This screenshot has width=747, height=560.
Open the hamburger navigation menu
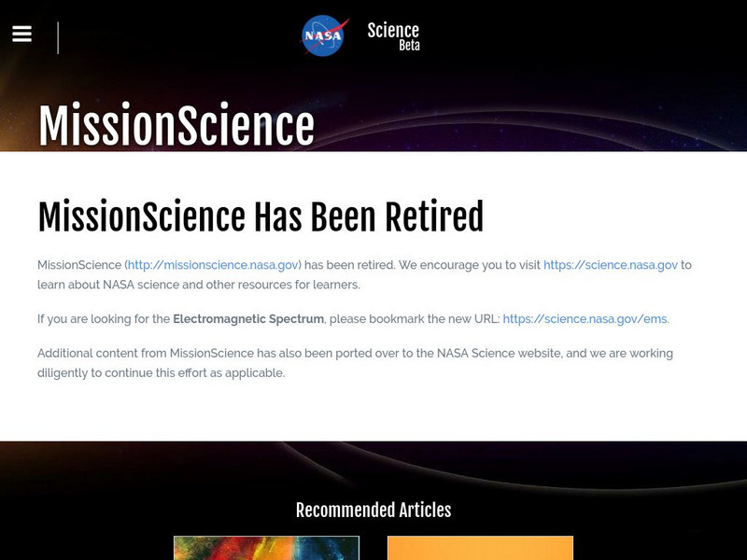pyautogui.click(x=22, y=34)
